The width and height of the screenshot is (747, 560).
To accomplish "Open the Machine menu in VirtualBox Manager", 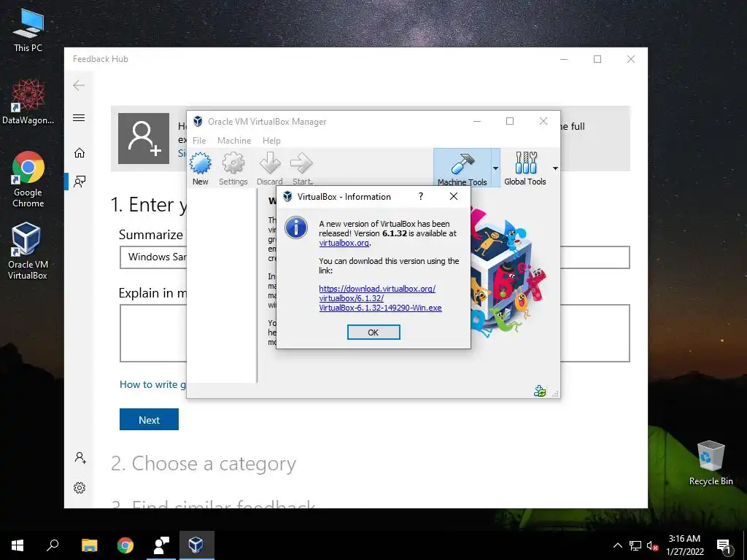I will [x=234, y=141].
